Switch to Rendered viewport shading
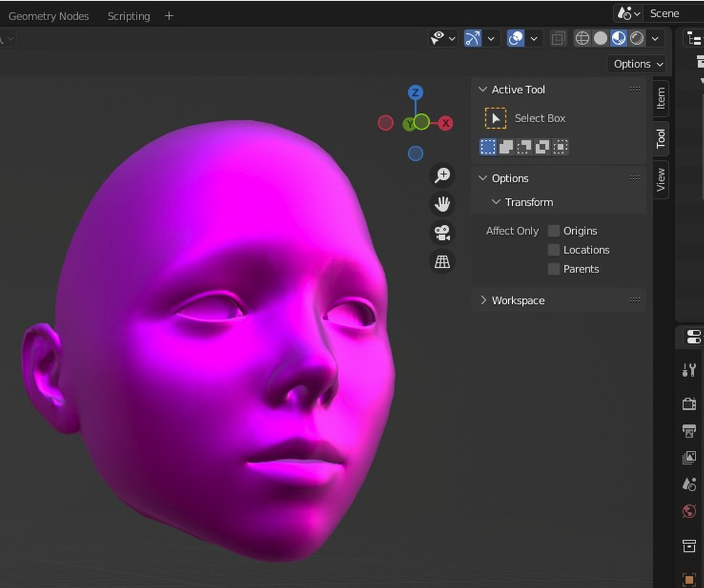This screenshot has width=704, height=588. pos(637,39)
